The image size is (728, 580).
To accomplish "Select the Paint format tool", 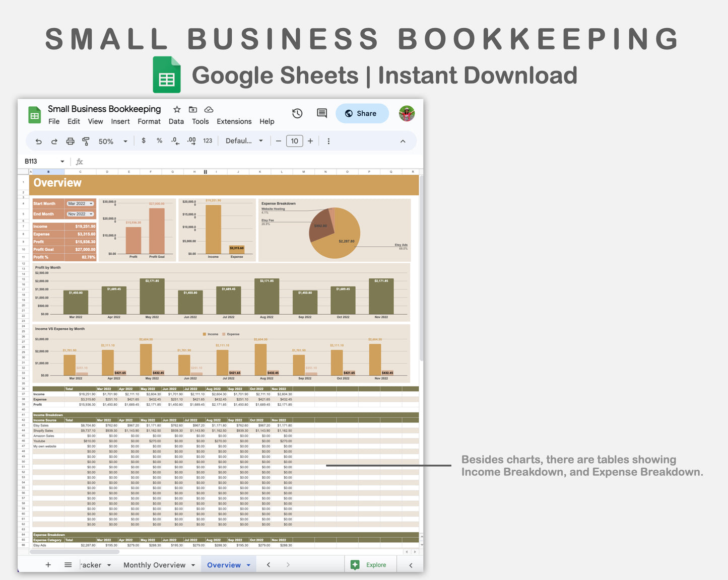I will [86, 141].
